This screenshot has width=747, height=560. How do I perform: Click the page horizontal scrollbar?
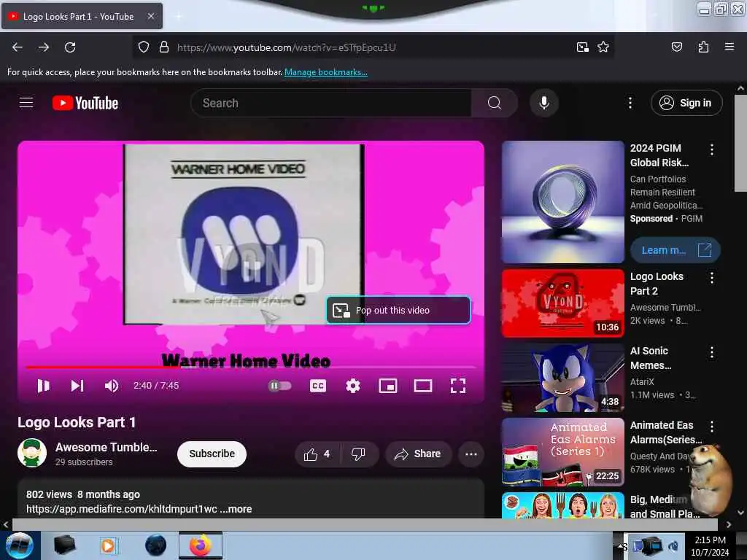click(365, 524)
